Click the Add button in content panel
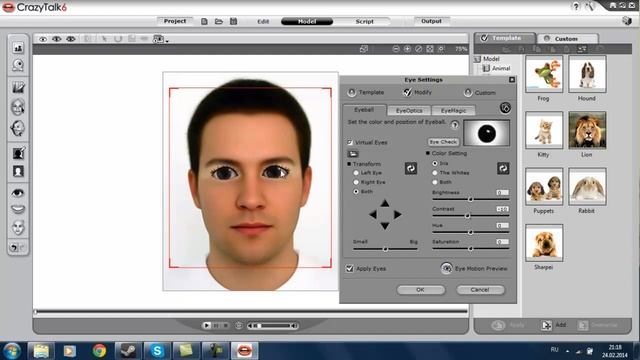 click(554, 325)
